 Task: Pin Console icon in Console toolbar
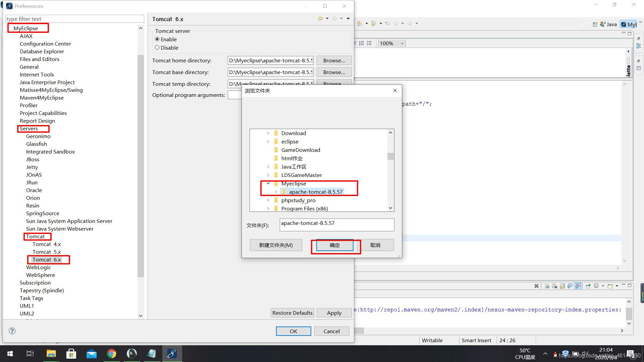[588, 286]
